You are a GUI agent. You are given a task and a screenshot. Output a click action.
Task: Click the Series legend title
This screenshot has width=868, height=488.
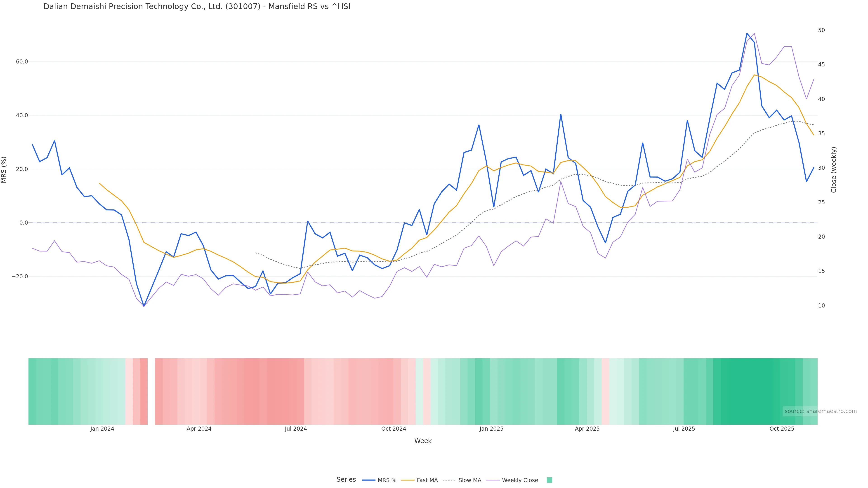pos(346,480)
